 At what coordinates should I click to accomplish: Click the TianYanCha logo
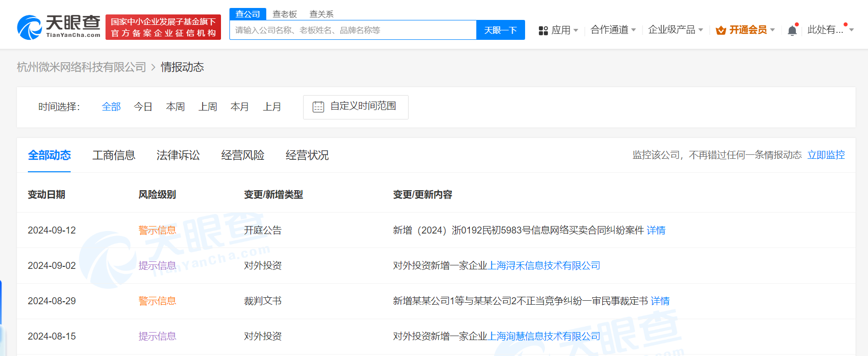pos(59,27)
